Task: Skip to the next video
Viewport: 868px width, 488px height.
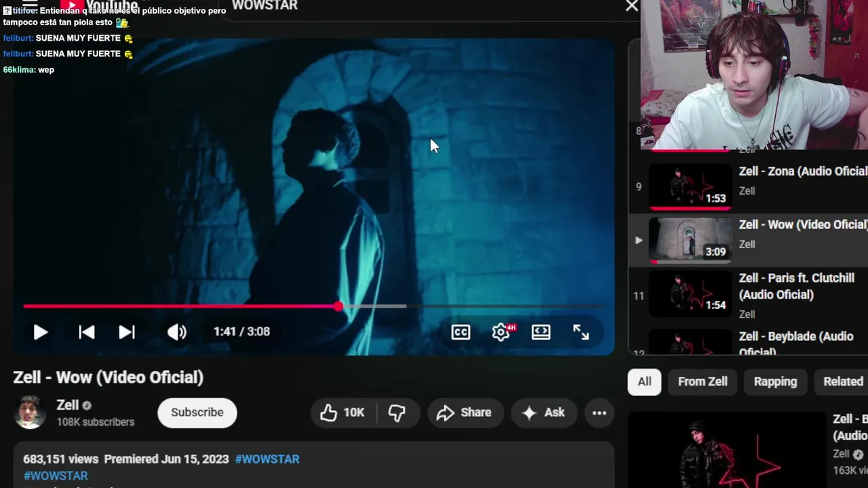Action: point(127,332)
